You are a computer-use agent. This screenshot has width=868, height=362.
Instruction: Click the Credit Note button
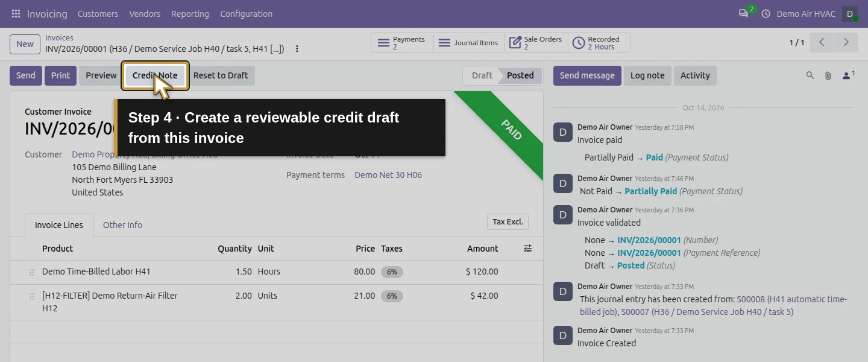pyautogui.click(x=155, y=75)
